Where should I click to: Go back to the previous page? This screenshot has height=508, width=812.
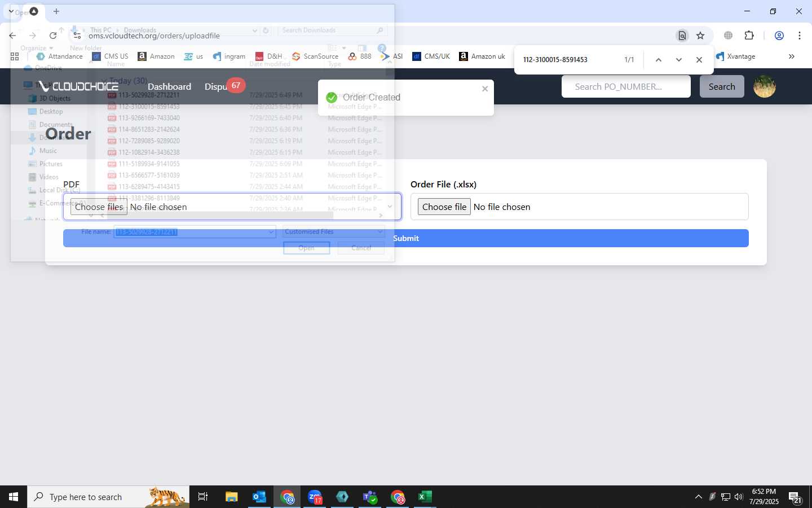[x=12, y=36]
